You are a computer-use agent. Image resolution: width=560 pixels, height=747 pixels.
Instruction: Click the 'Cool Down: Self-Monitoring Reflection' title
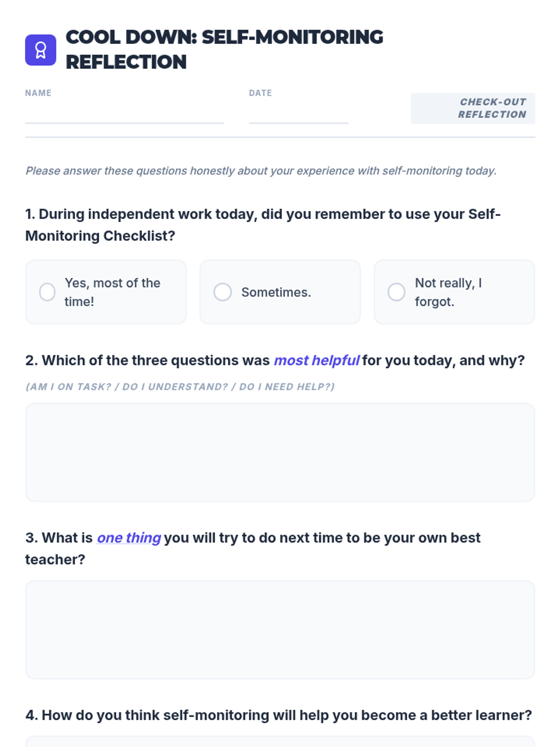pos(224,49)
